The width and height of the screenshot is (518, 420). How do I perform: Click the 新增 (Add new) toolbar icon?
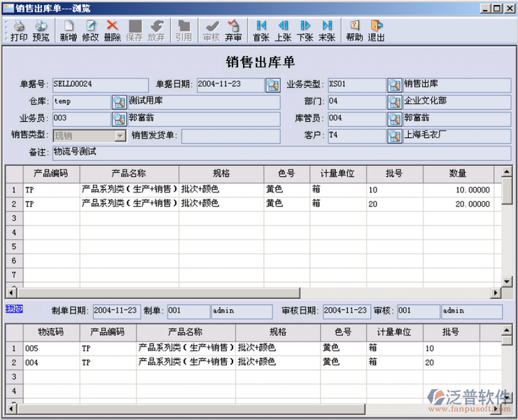pyautogui.click(x=69, y=31)
